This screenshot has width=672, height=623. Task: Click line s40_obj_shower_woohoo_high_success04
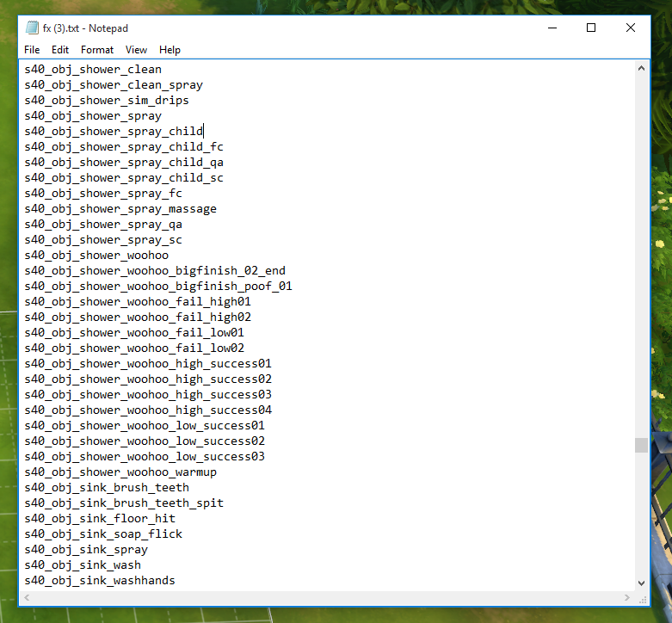[x=148, y=410]
